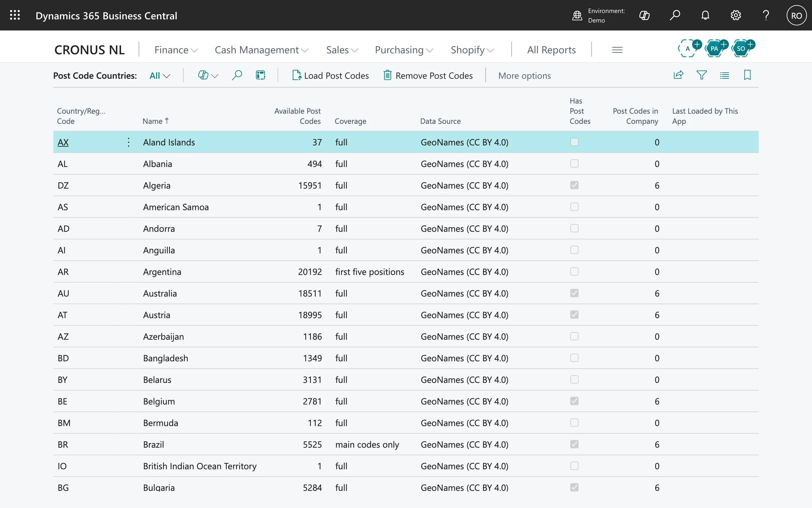
Task: Toggle Has Post Codes for Austria
Action: coord(574,314)
